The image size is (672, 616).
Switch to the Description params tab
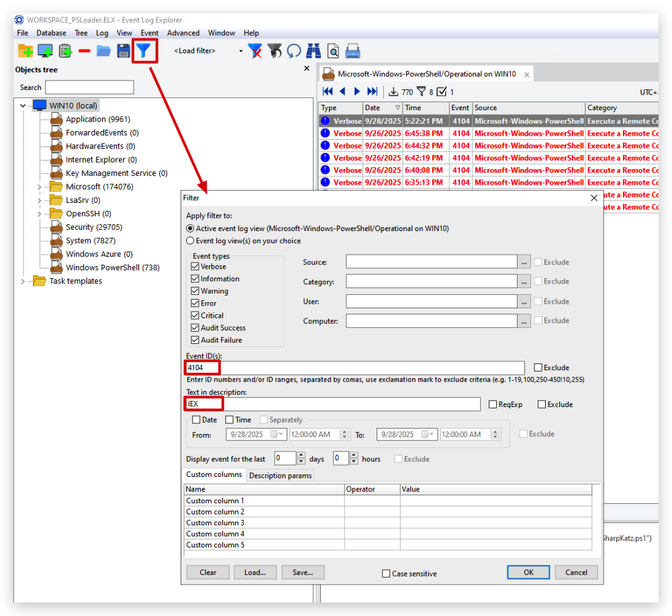pos(281,476)
